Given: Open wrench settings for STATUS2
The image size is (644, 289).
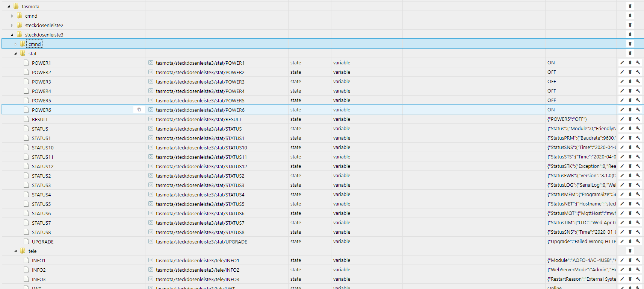Looking at the screenshot, I should 638,176.
